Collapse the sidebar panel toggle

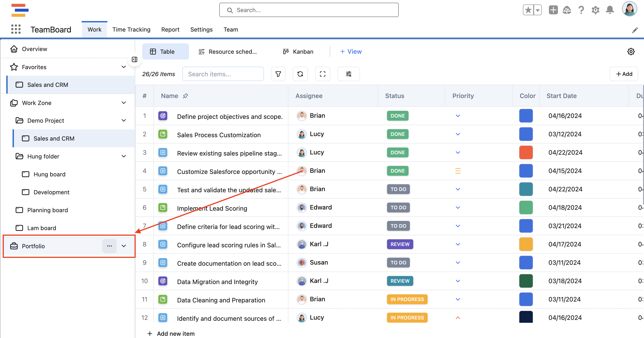coord(135,59)
